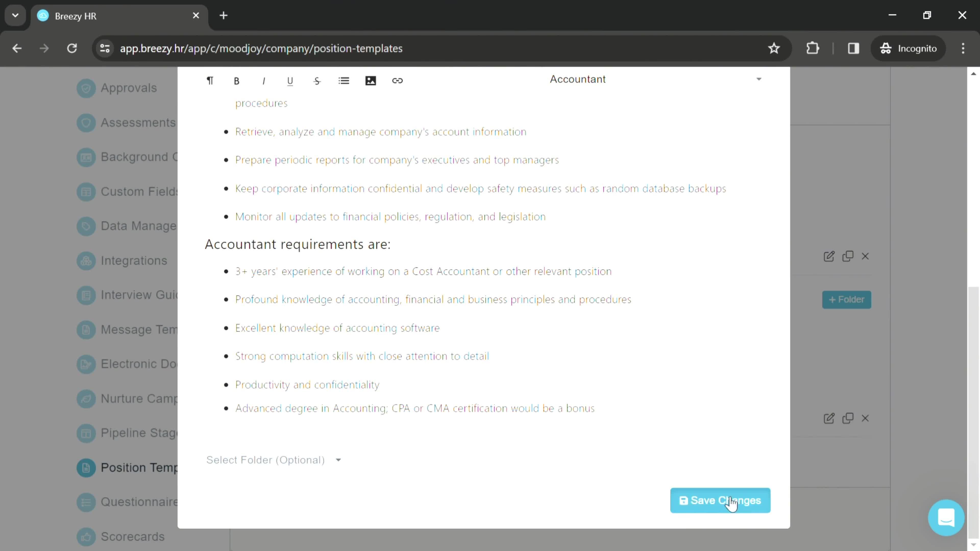The image size is (980, 551).
Task: Click the Strikethrough formatting icon
Action: (x=317, y=81)
